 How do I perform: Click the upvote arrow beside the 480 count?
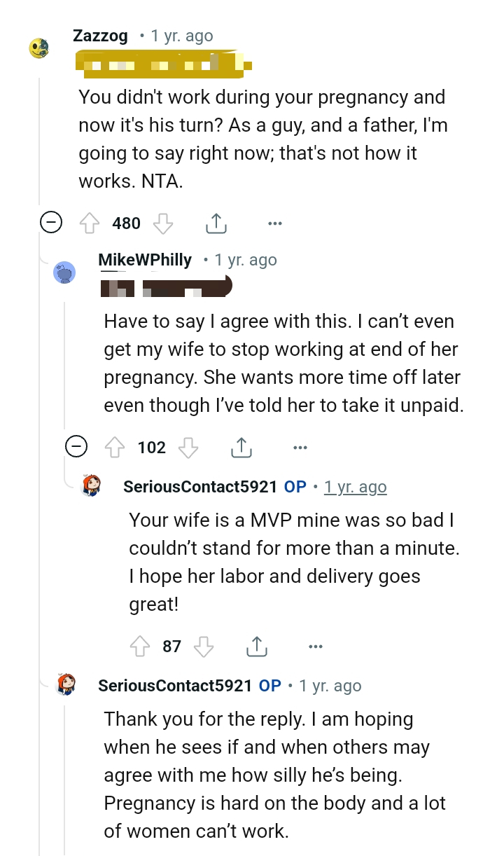click(x=90, y=223)
